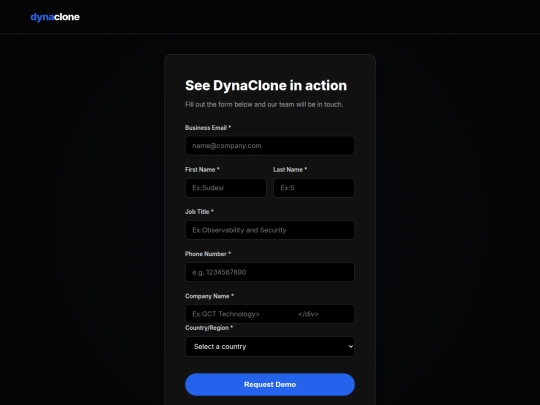Select the 'Phone Number *' label
This screenshot has width=540, height=405.
tap(208, 254)
